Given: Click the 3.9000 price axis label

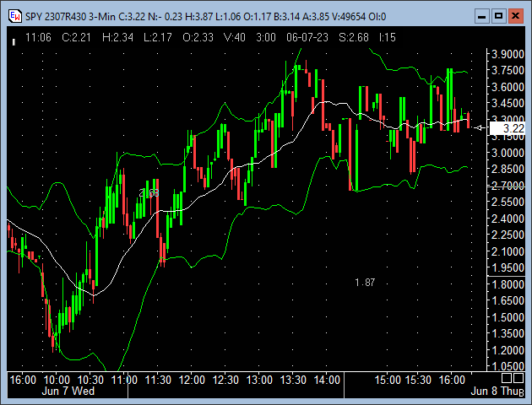Looking at the screenshot, I should coord(508,54).
